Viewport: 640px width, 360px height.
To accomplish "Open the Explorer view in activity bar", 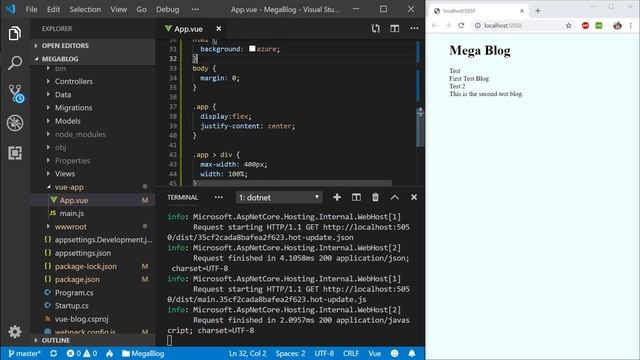I will [x=15, y=33].
